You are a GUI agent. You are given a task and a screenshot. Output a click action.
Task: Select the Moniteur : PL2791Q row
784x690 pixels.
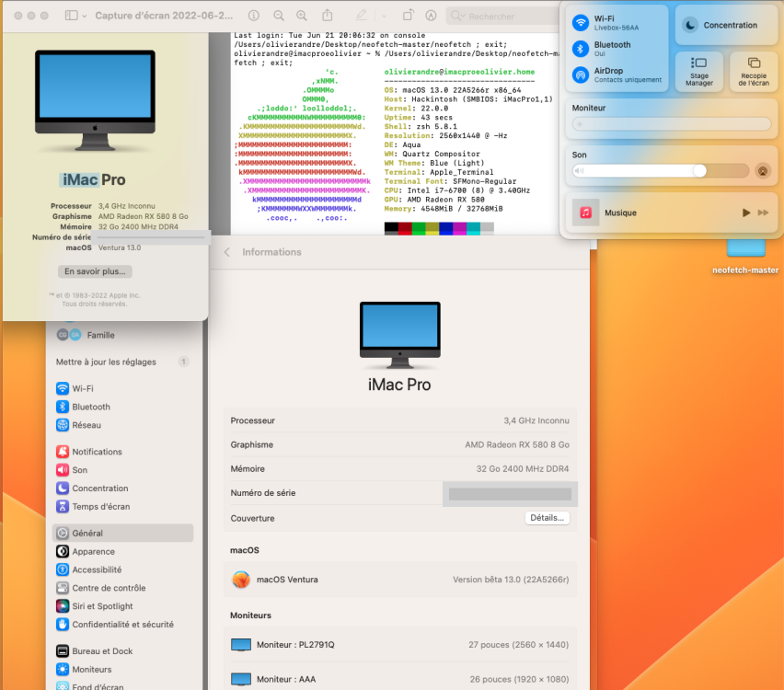[x=400, y=645]
